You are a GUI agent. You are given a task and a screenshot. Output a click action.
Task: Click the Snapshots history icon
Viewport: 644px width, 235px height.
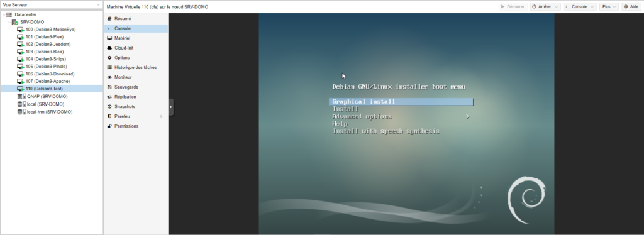click(109, 107)
